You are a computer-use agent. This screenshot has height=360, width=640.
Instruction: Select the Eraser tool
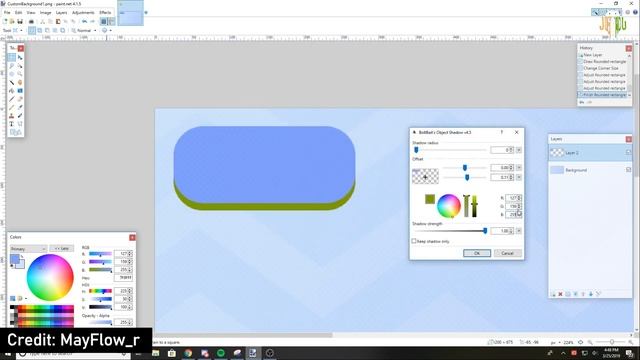[x=20, y=99]
